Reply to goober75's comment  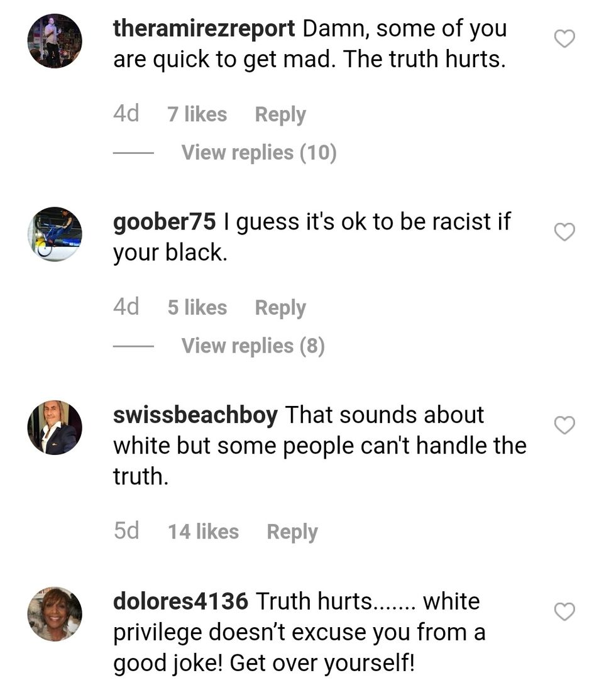tap(280, 308)
